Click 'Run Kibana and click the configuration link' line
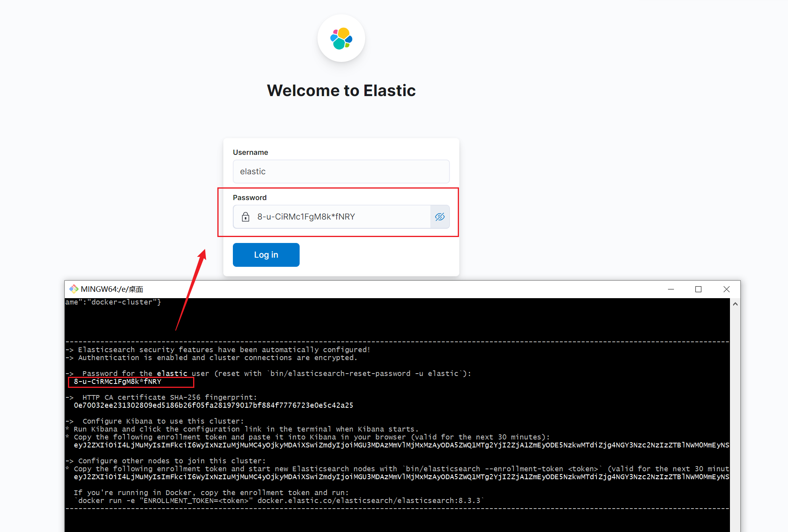This screenshot has width=788, height=532. (x=242, y=429)
